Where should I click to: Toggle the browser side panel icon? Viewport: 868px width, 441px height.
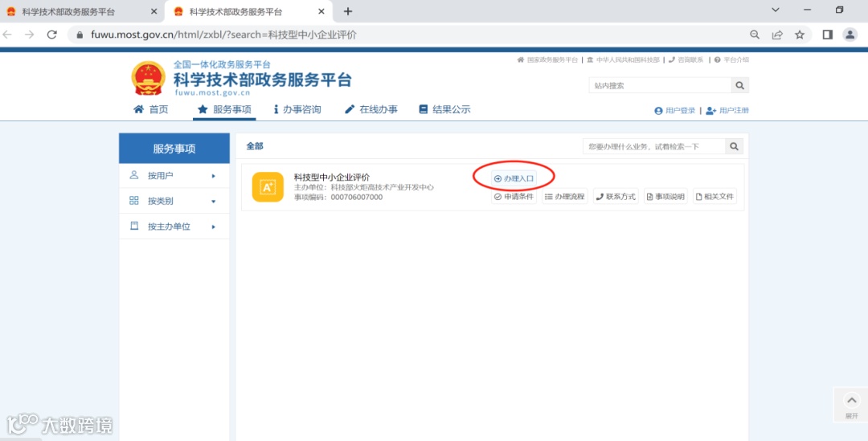(828, 35)
